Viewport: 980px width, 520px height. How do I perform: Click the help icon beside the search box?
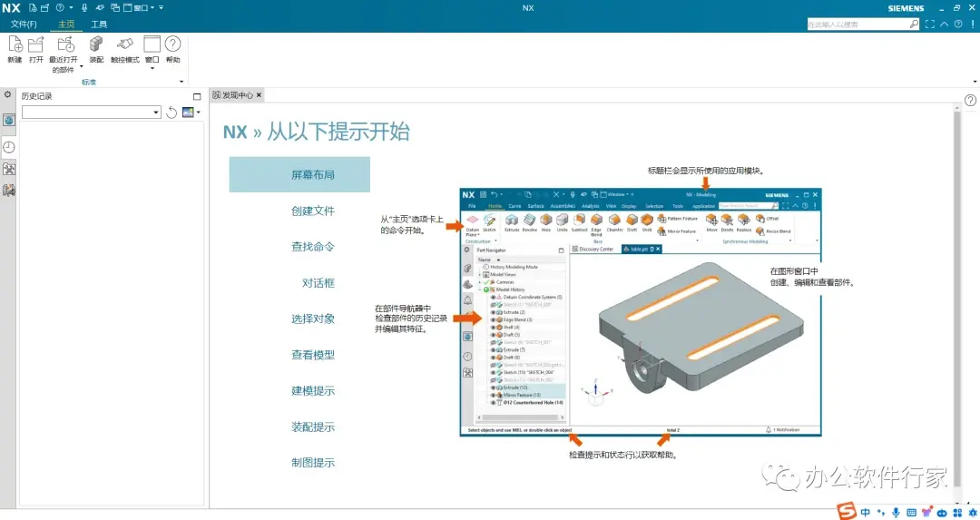(x=958, y=24)
